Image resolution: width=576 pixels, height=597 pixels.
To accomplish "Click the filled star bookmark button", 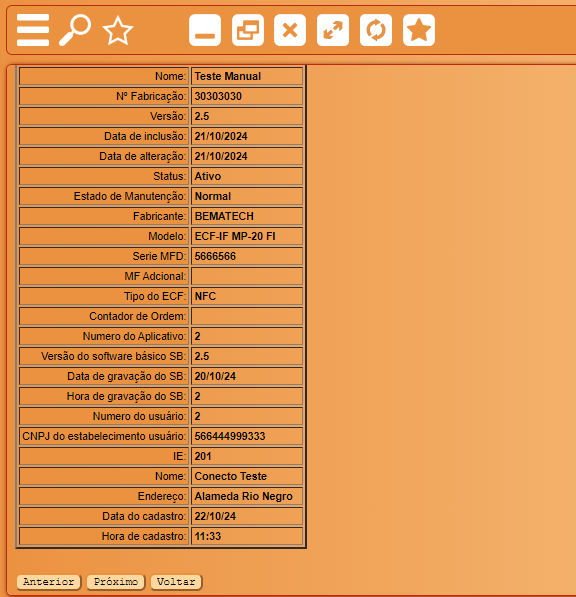I will (419, 30).
